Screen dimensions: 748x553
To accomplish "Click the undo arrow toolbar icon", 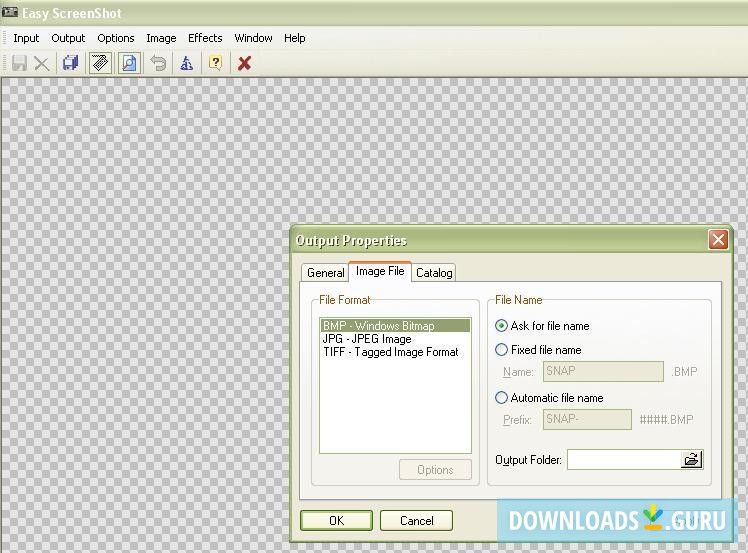I will click(x=158, y=63).
